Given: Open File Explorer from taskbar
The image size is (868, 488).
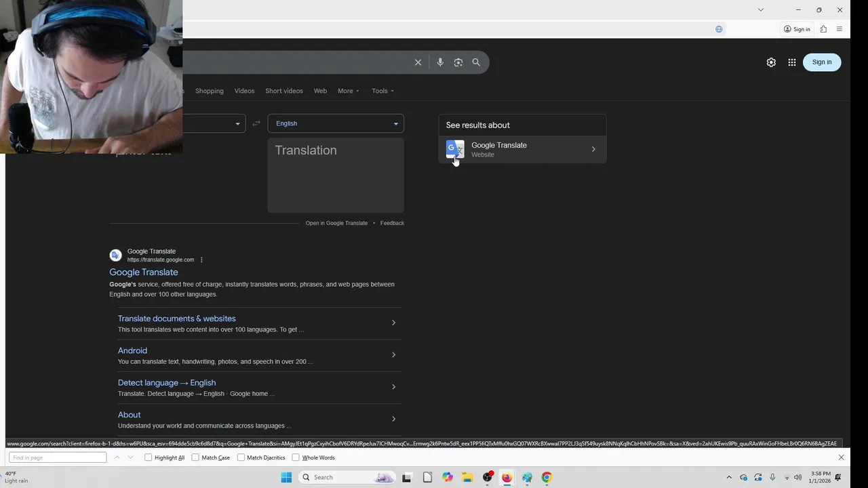Looking at the screenshot, I should (467, 477).
